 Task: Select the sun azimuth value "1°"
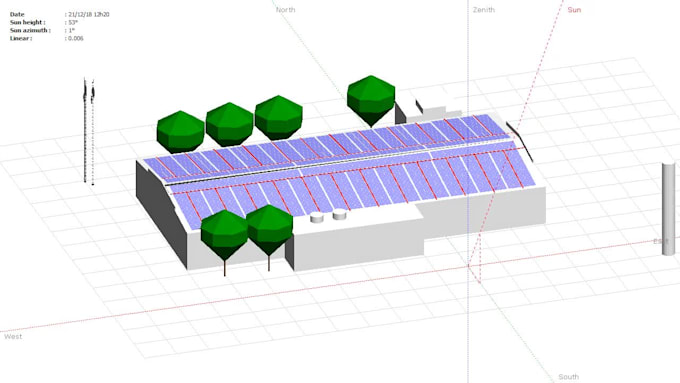coord(72,30)
